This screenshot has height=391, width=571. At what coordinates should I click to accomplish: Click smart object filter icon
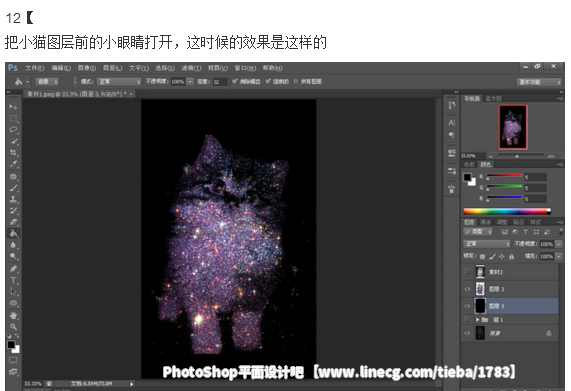(547, 232)
